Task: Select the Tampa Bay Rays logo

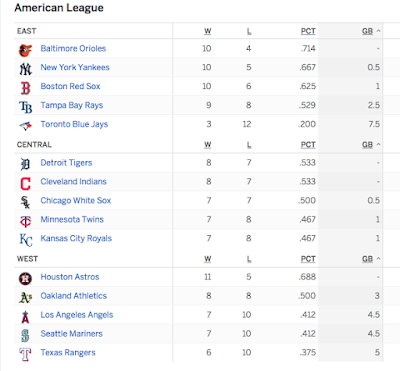Action: tap(25, 107)
